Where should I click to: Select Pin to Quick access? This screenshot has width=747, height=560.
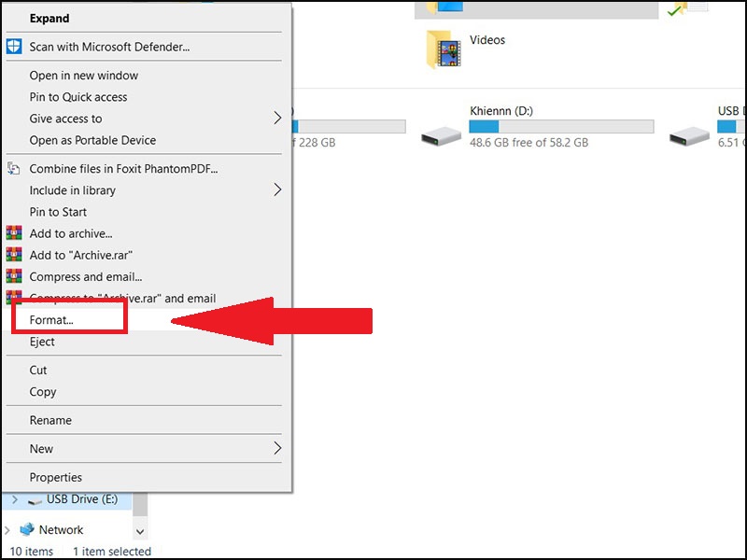78,97
